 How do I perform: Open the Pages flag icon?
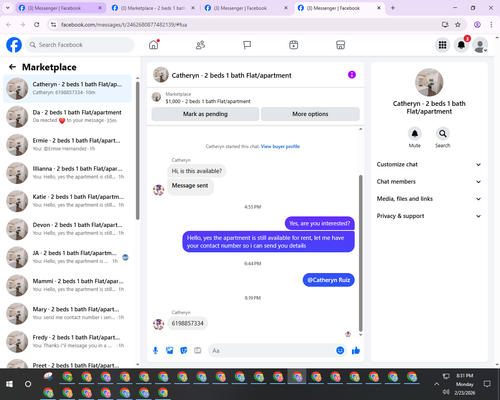coord(247,45)
